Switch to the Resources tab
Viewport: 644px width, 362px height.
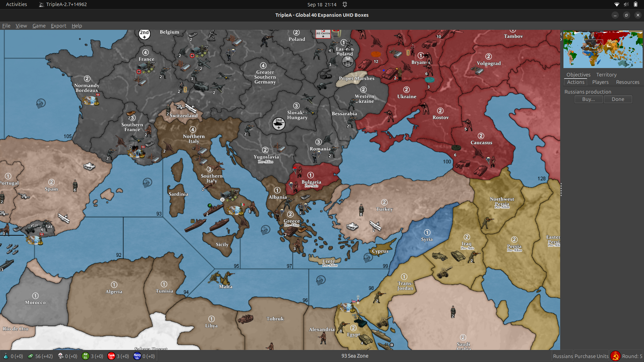628,82
